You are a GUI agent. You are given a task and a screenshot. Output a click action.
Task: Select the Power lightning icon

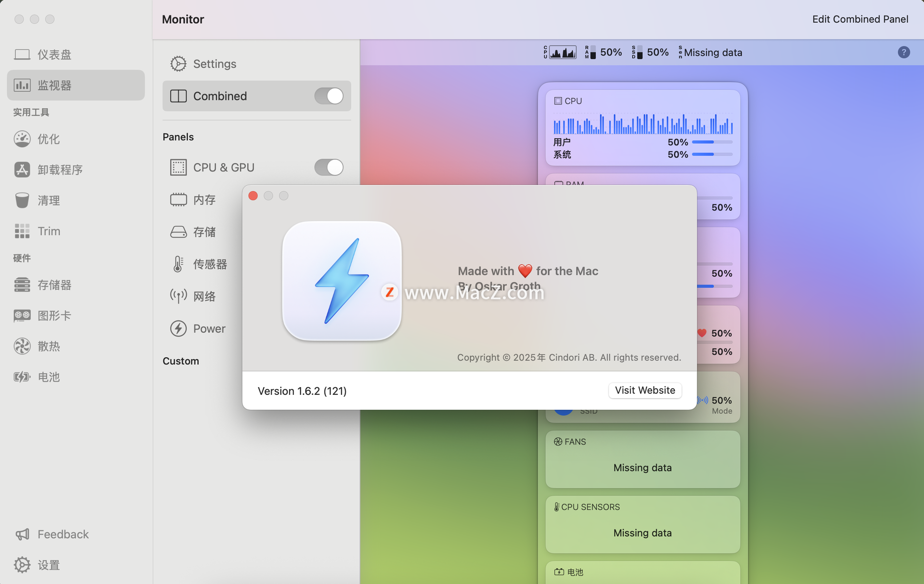click(x=178, y=328)
